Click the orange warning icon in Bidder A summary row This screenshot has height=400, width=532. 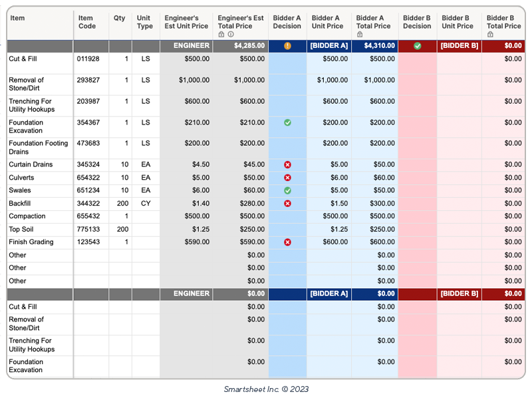click(287, 46)
